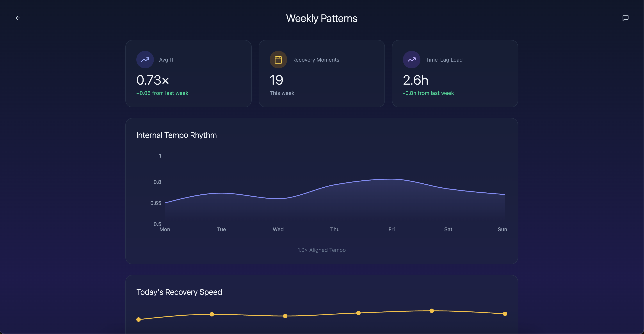This screenshot has height=334, width=644.
Task: Click the back arrow icon
Action: [x=18, y=18]
